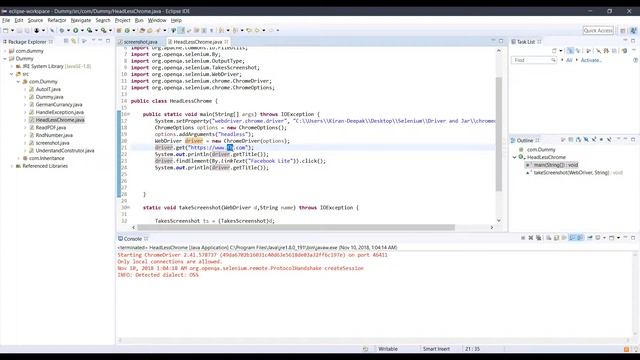
Task: Click the Last Edit Location toolbar icon
Action: pyautogui.click(x=249, y=30)
